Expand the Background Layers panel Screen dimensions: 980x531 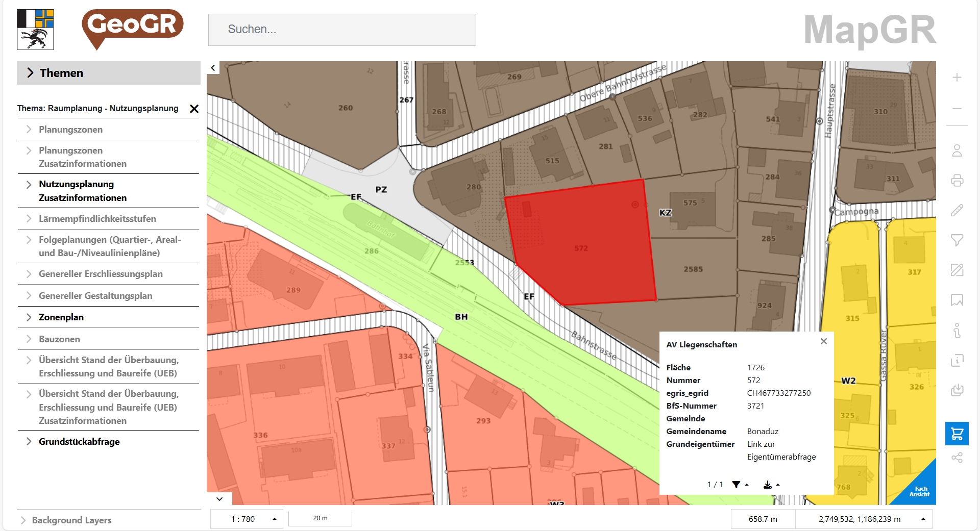pyautogui.click(x=71, y=520)
